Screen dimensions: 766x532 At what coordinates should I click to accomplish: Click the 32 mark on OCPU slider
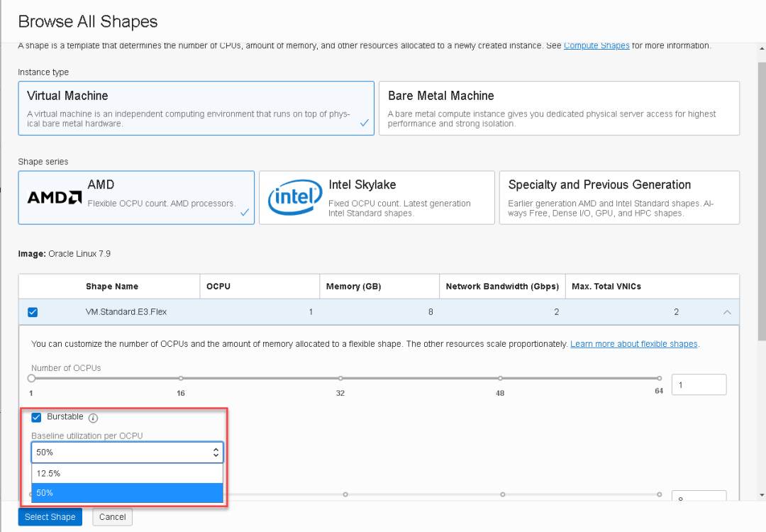tap(340, 379)
